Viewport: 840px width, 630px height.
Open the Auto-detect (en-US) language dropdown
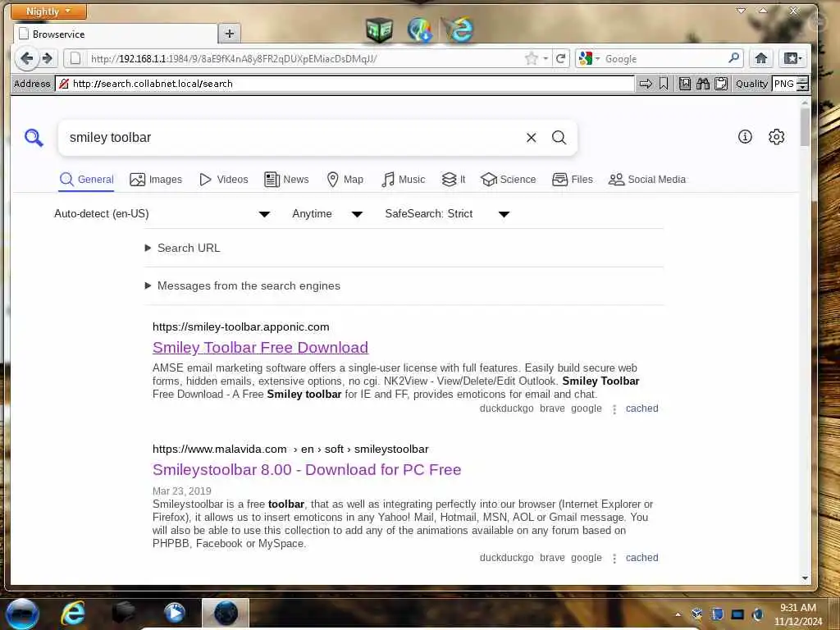[162, 214]
